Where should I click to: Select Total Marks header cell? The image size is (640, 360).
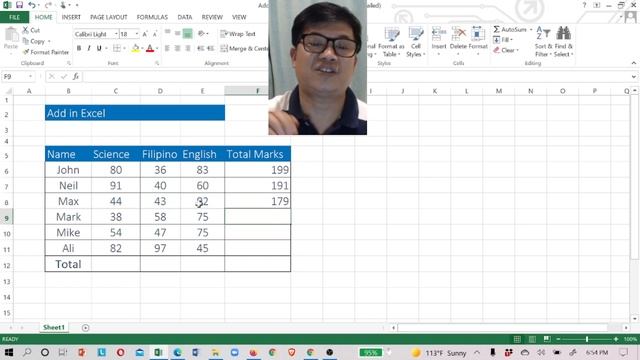258,154
